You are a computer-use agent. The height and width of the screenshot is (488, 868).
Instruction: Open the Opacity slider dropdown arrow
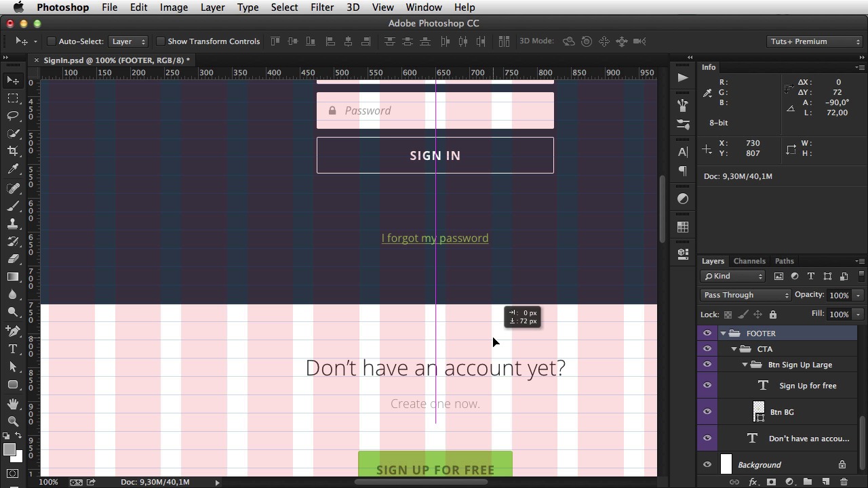[858, 295]
